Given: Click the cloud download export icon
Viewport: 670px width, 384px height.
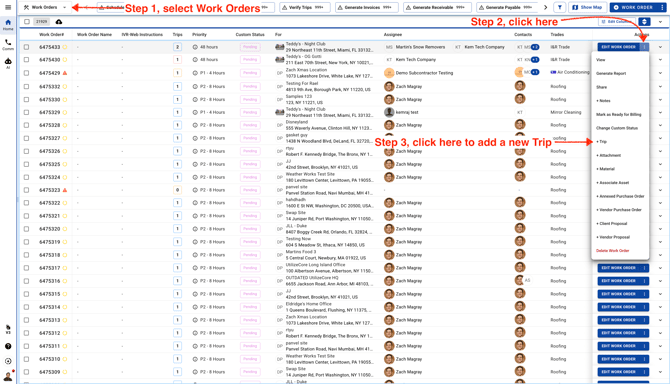Looking at the screenshot, I should click(x=59, y=22).
